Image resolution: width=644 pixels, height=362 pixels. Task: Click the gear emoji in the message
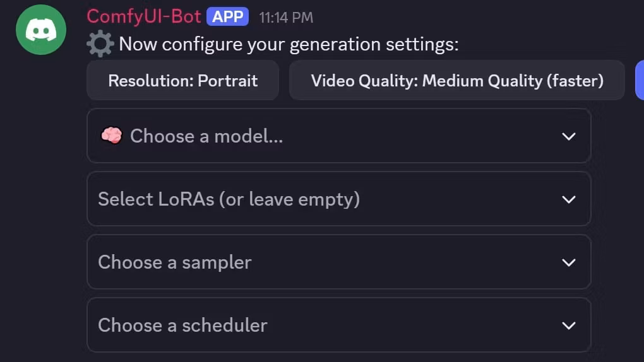click(100, 45)
